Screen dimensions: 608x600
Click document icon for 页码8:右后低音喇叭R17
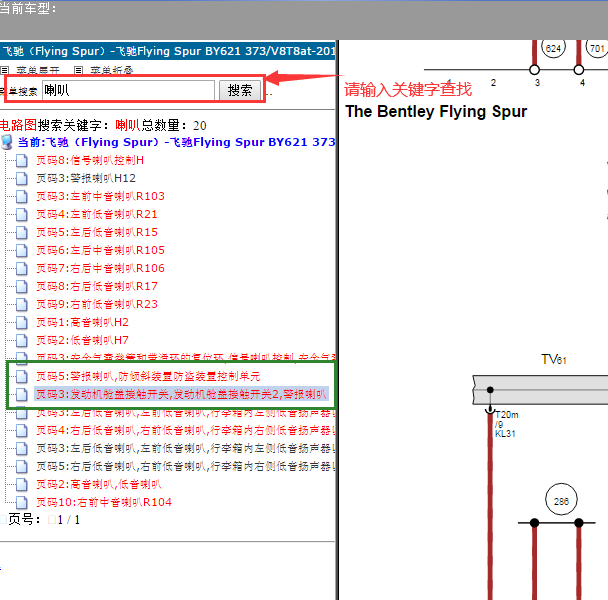click(22, 286)
